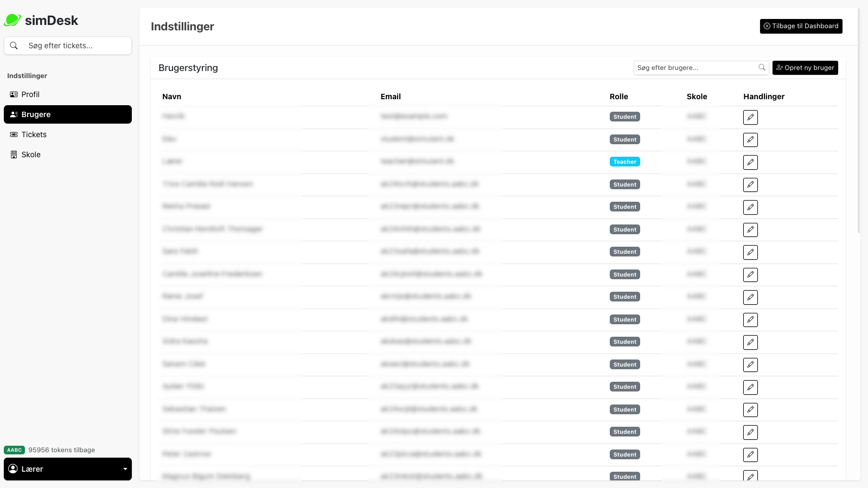Image resolution: width=868 pixels, height=488 pixels.
Task: Focus the Søg efter brugere field
Action: pos(695,68)
